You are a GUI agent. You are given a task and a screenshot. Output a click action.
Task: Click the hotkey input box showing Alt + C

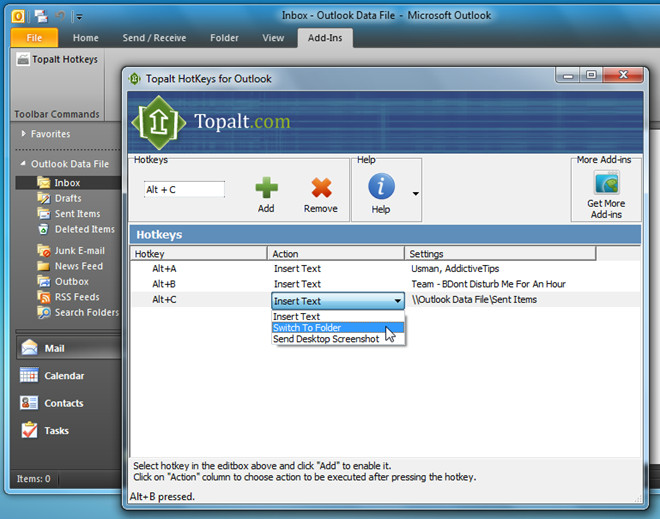tap(184, 189)
